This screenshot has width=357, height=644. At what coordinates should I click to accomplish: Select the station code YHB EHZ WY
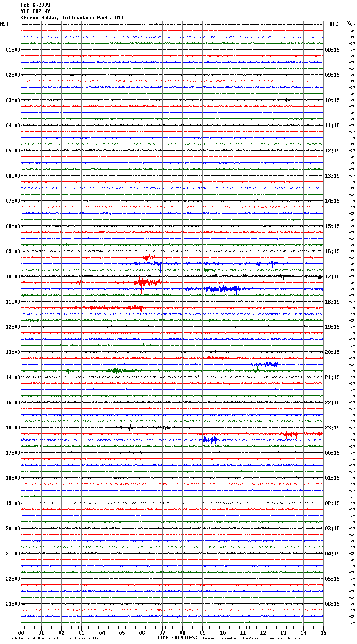[x=35, y=11]
